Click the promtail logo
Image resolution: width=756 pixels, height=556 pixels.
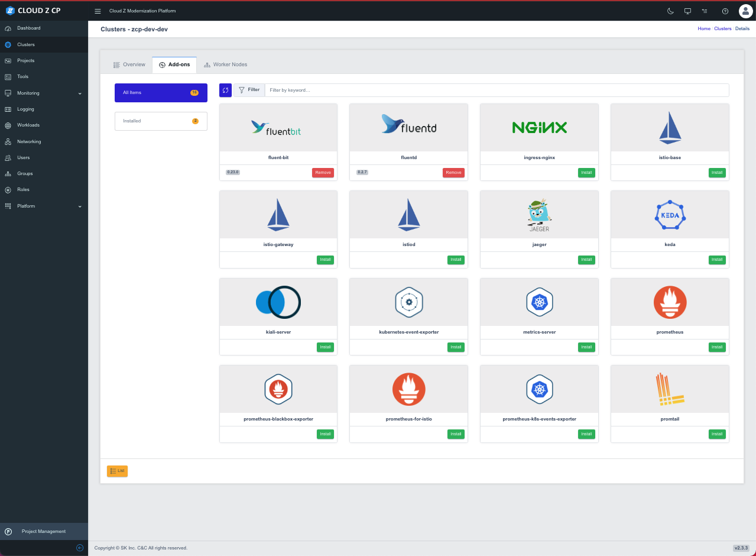click(x=670, y=389)
